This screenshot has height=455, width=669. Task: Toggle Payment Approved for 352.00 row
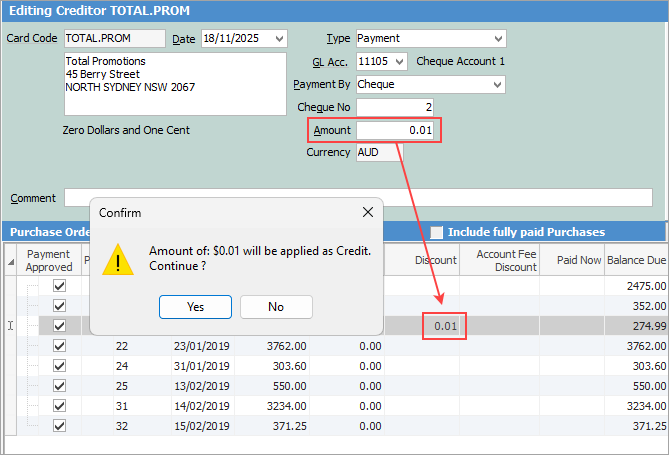(x=59, y=306)
